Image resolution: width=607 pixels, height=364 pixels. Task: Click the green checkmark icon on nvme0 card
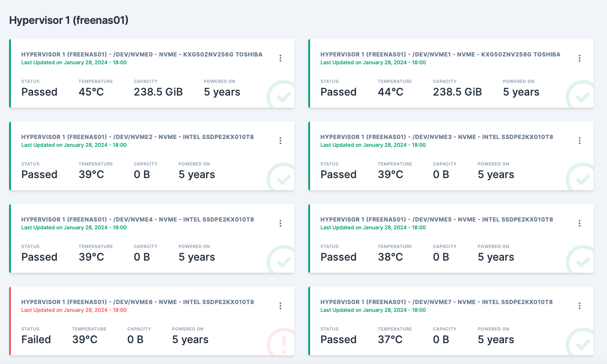(281, 94)
